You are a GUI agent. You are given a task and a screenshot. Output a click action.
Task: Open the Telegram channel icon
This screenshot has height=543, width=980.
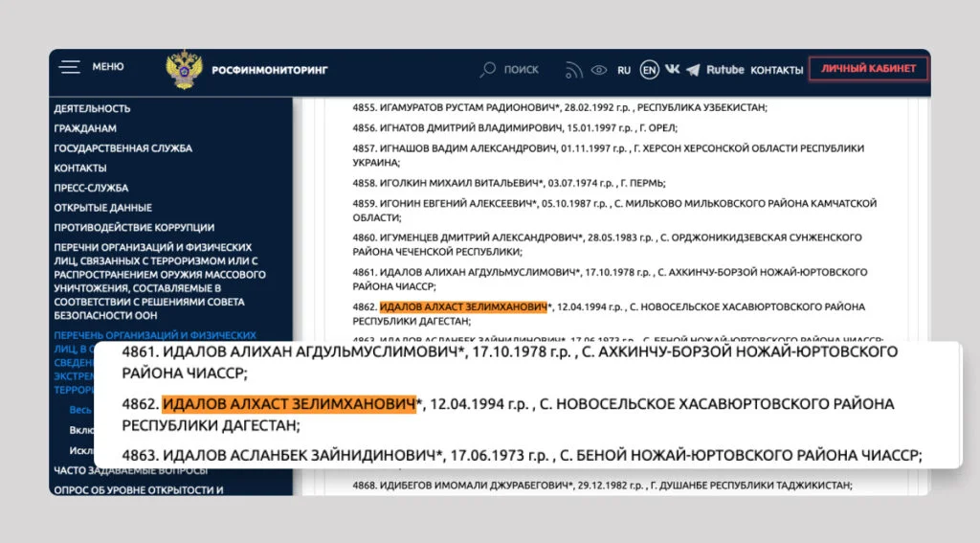693,70
